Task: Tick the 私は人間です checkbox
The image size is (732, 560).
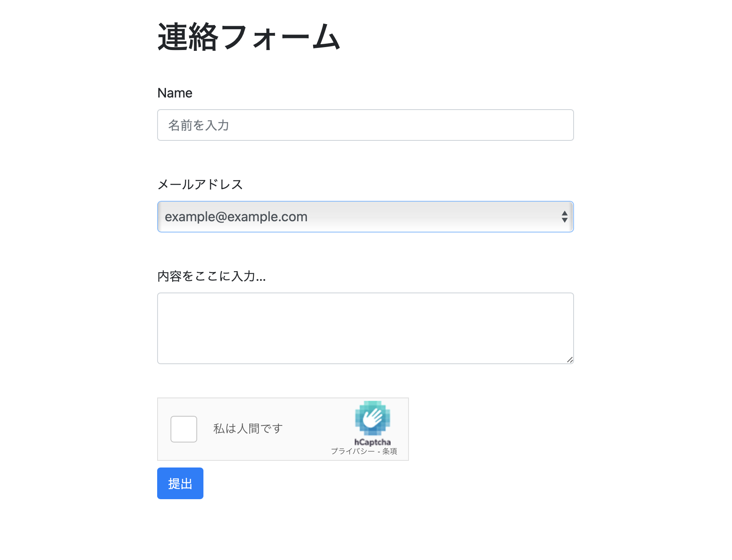Action: coord(184,429)
